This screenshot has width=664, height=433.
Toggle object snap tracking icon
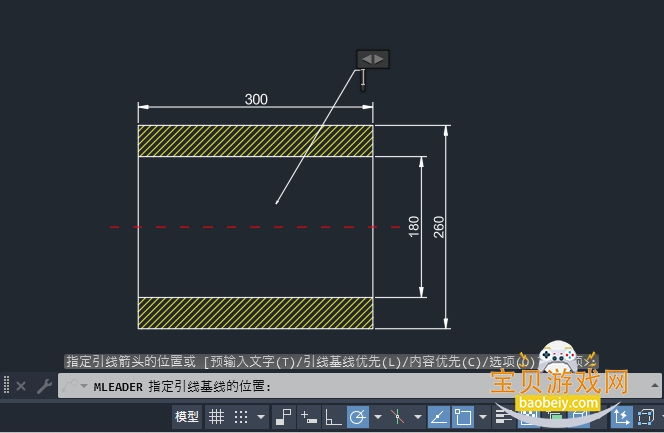point(439,417)
